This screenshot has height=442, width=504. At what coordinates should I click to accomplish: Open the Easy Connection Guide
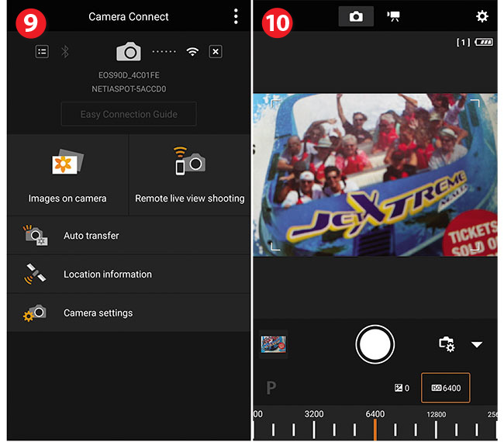point(129,114)
